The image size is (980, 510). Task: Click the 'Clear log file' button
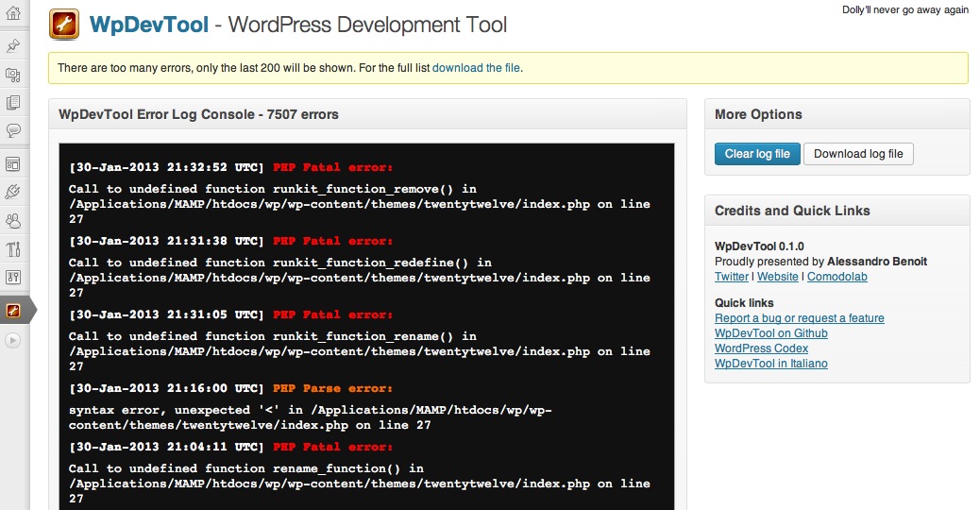pos(757,154)
